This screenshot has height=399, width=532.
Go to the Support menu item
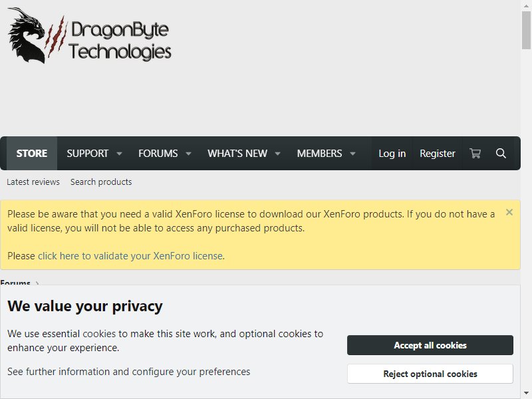[x=88, y=154]
